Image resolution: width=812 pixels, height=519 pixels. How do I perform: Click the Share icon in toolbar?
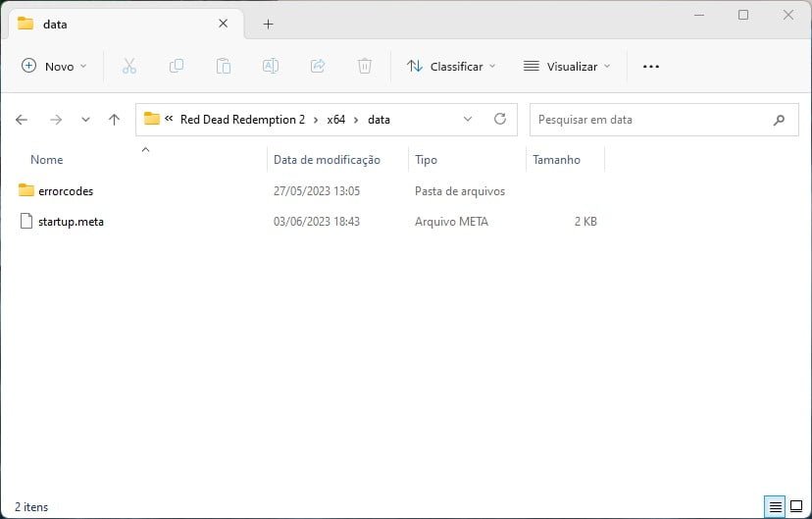[x=318, y=67]
